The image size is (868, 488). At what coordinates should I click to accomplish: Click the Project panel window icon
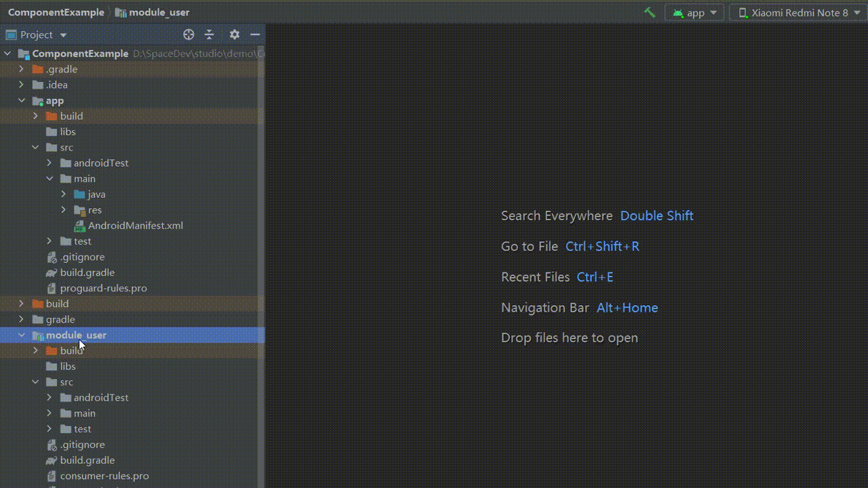point(11,35)
